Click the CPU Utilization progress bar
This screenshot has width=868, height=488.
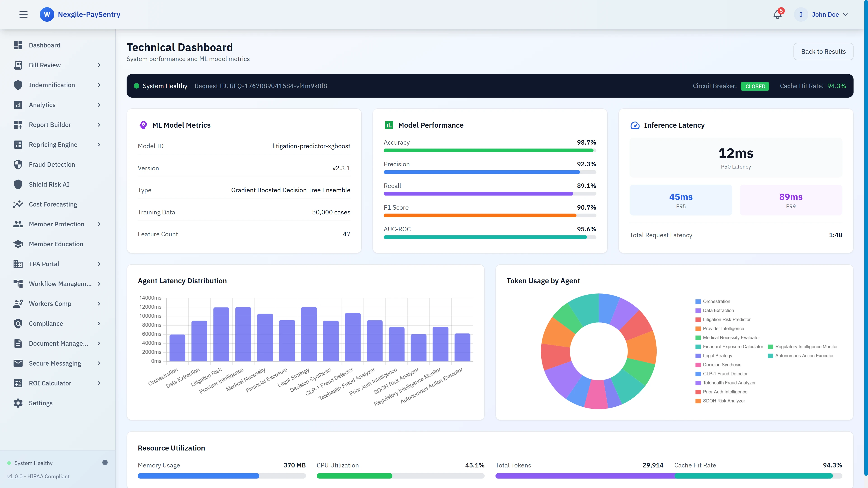coord(401,476)
